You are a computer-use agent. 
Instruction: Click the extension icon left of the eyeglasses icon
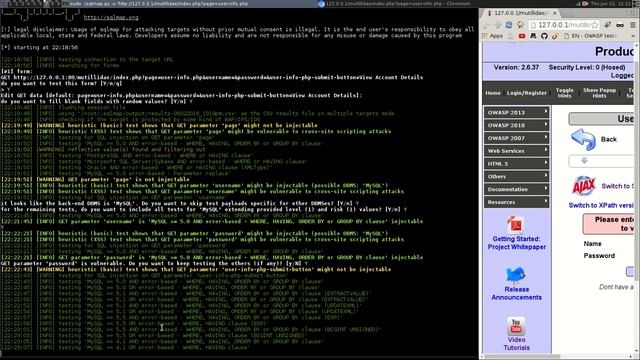pos(607,25)
